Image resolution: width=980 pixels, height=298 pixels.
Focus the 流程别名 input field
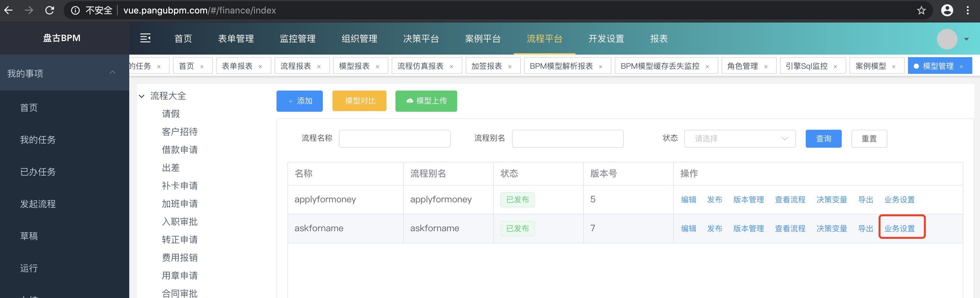[567, 139]
